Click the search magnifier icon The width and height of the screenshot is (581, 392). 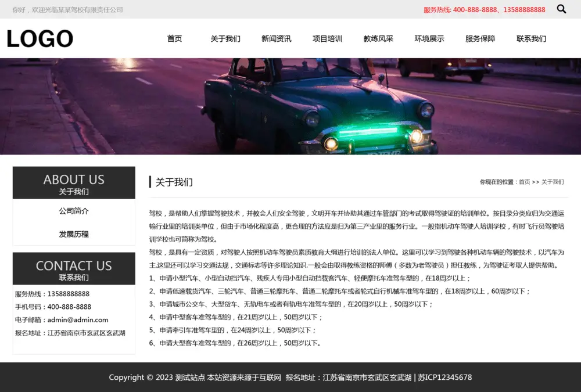(x=561, y=9)
